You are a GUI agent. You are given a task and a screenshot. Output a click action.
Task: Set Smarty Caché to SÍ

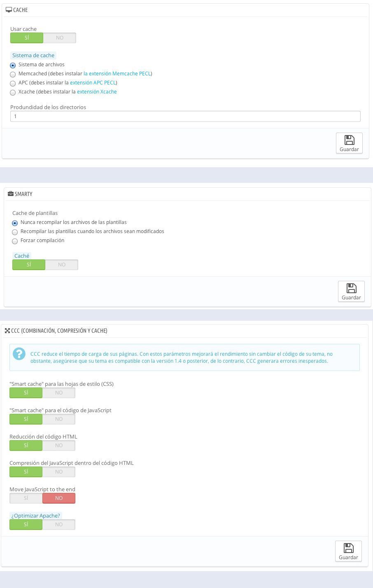click(x=29, y=265)
